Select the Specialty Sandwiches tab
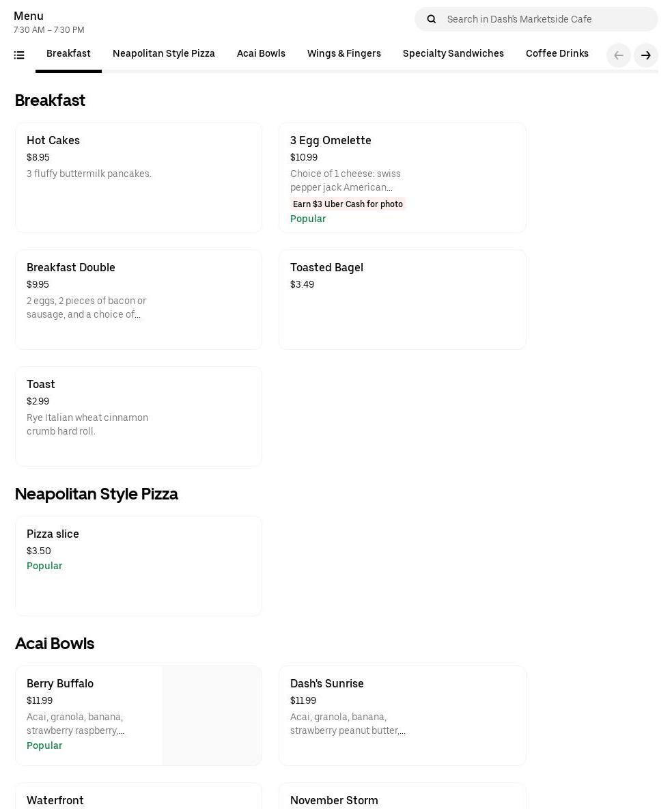The width and height of the screenshot is (672, 809). [453, 53]
